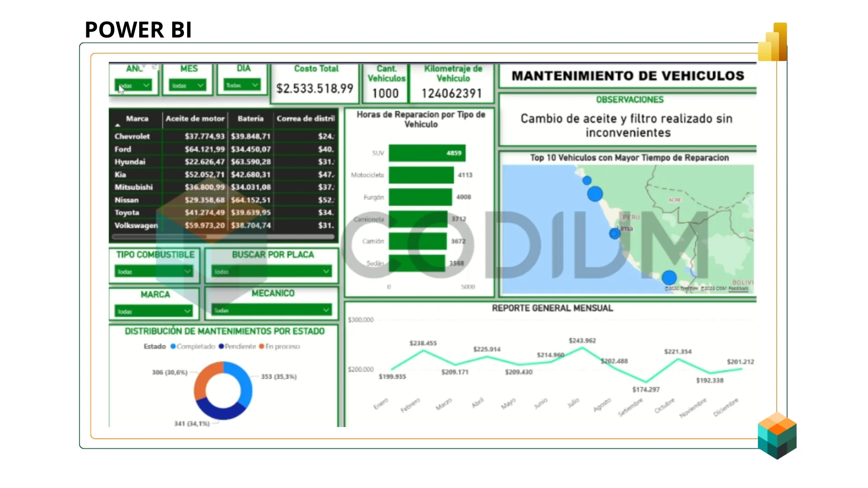Select the Chevrolet row label
868x488 pixels.
pos(132,136)
